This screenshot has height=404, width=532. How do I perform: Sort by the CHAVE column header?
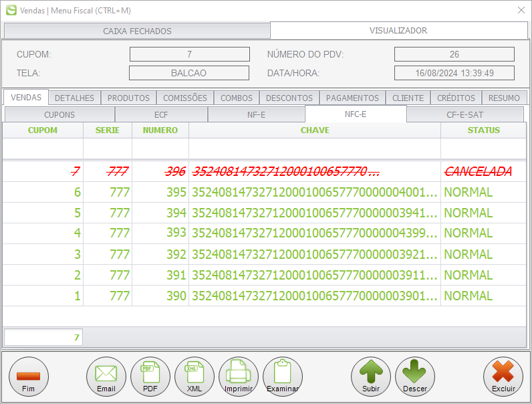click(x=315, y=130)
